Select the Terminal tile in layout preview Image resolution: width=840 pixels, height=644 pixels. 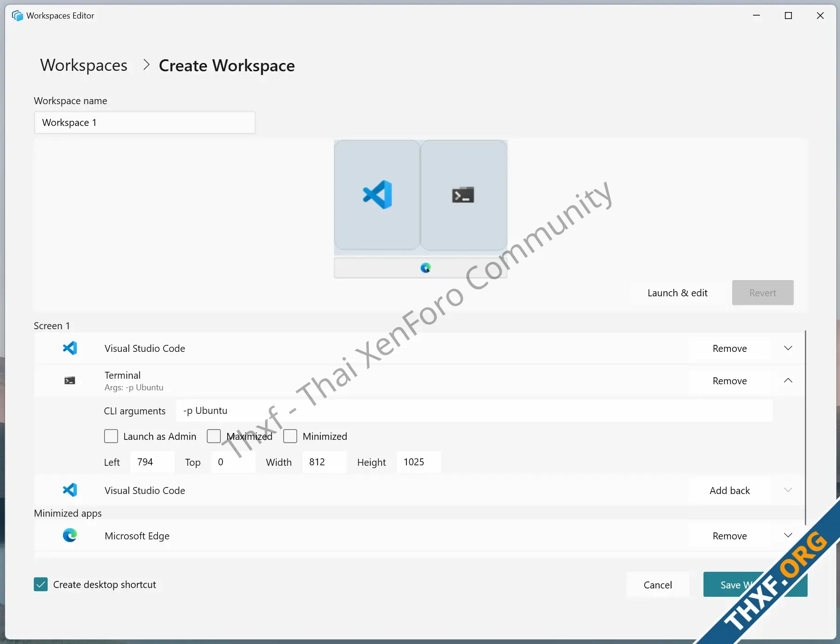click(463, 195)
